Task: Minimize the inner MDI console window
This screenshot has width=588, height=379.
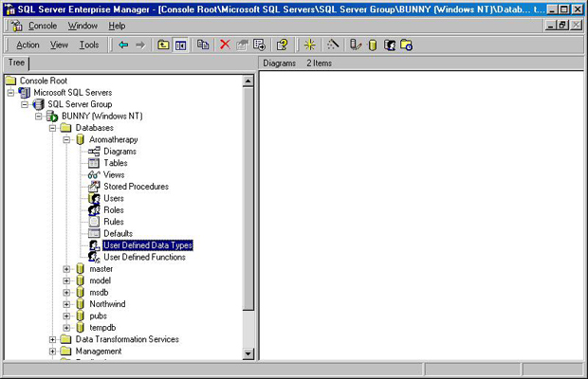Action: click(550, 25)
